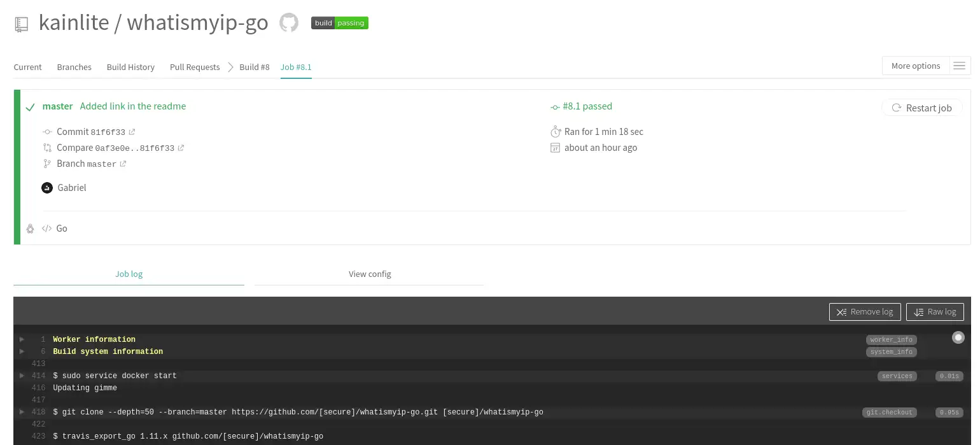Viewport: 980px width, 445px height.
Task: Open the Build History tab
Action: tap(130, 67)
